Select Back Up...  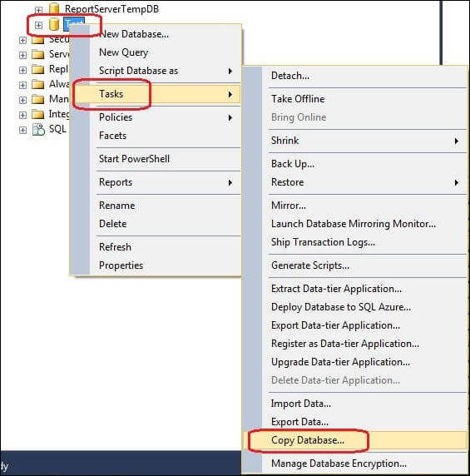tap(354, 164)
